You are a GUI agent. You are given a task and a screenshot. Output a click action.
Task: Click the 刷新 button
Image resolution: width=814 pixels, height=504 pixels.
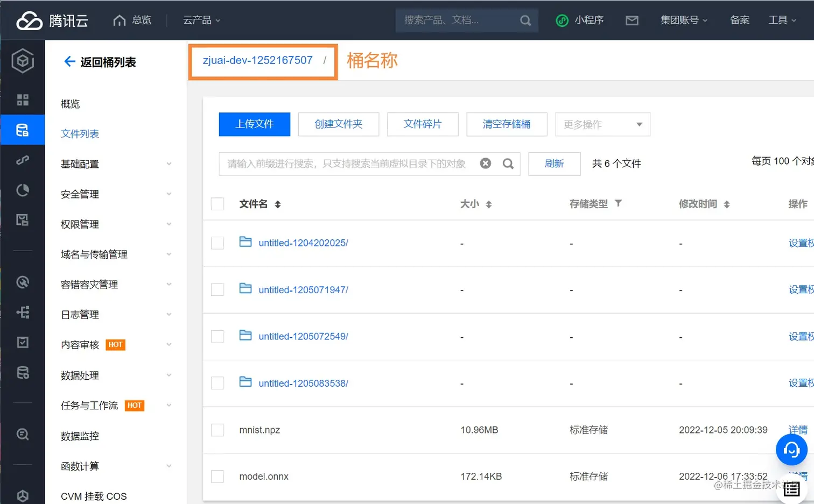tap(555, 164)
